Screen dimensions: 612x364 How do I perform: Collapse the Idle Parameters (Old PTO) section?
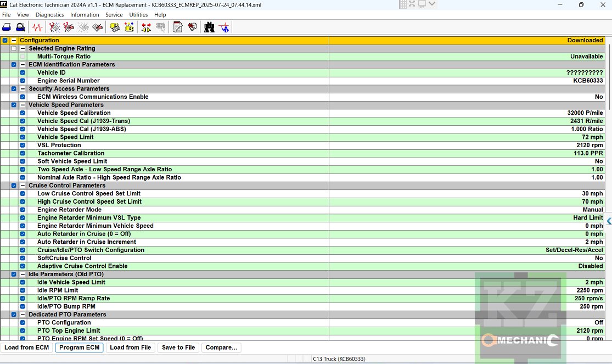coord(23,274)
